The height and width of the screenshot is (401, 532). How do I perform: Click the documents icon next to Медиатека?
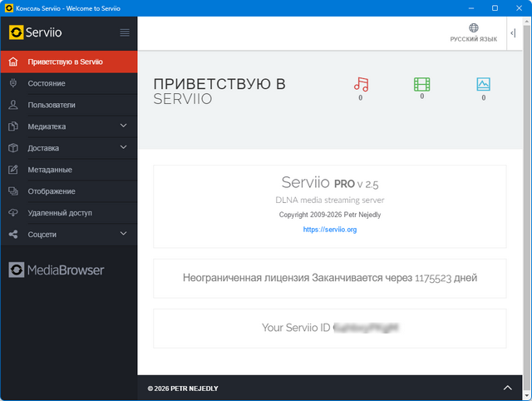pos(13,126)
